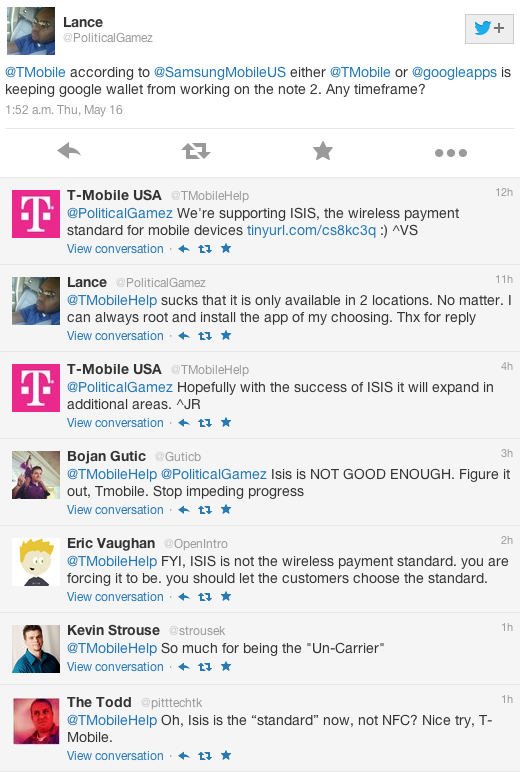Retweet The Todd's tweet
This screenshot has height=772, width=520.
pos(205,756)
